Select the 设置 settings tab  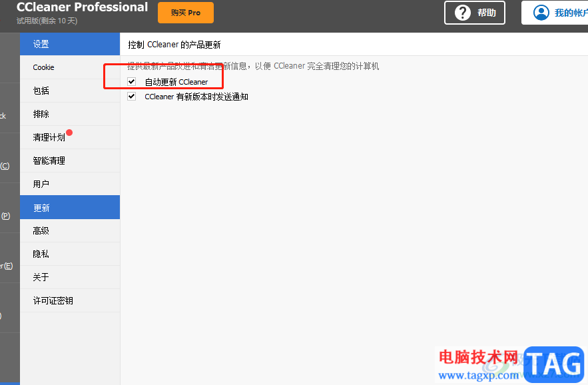70,44
